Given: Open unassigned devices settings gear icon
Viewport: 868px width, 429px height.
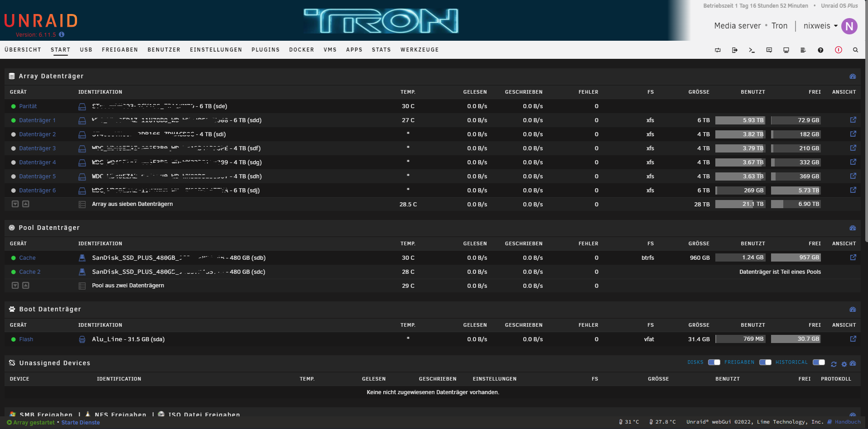Looking at the screenshot, I should tap(844, 364).
